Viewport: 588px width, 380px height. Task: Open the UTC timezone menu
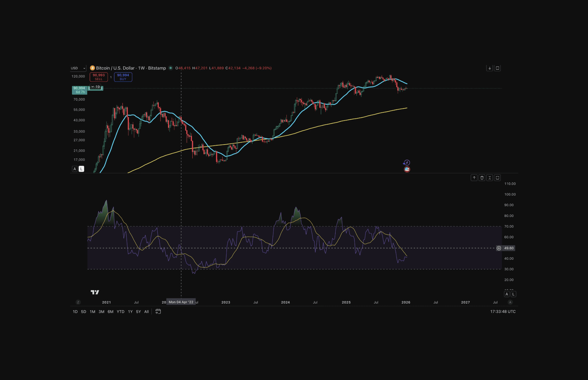point(503,311)
